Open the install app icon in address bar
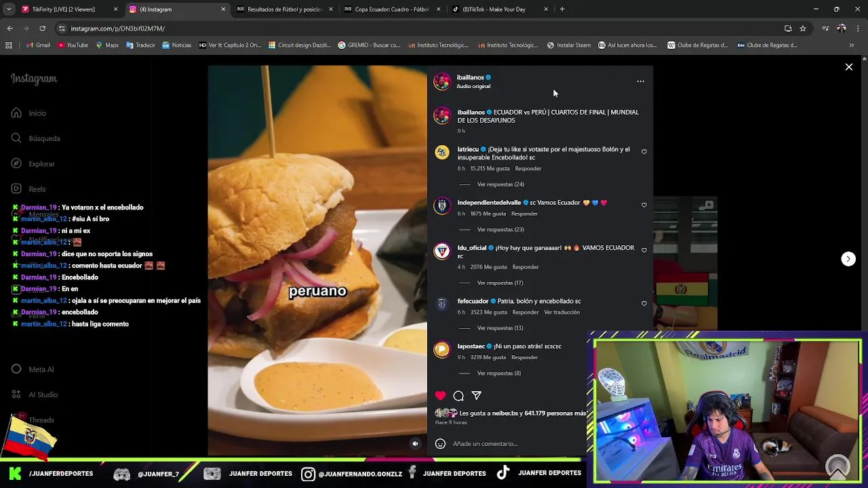The width and height of the screenshot is (868, 488). [788, 28]
